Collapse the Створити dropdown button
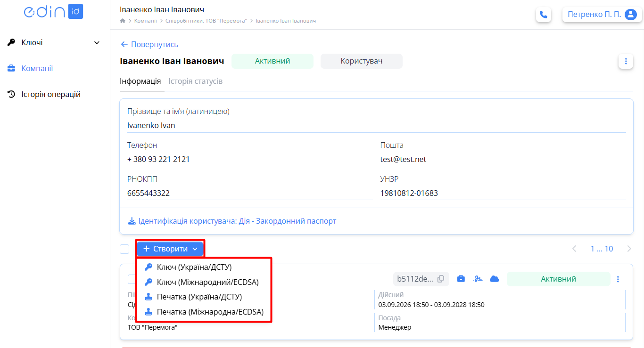 (170, 249)
